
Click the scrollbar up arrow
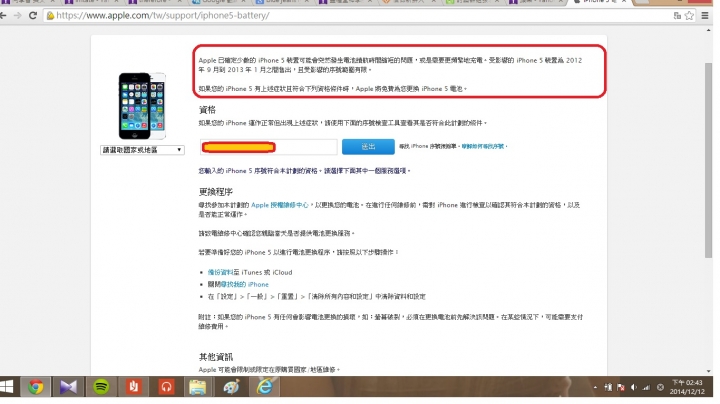[x=708, y=30]
